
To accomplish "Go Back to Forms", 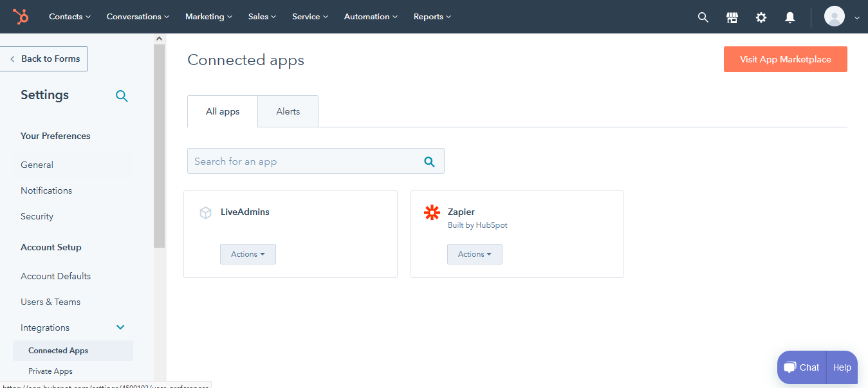I will coord(44,59).
